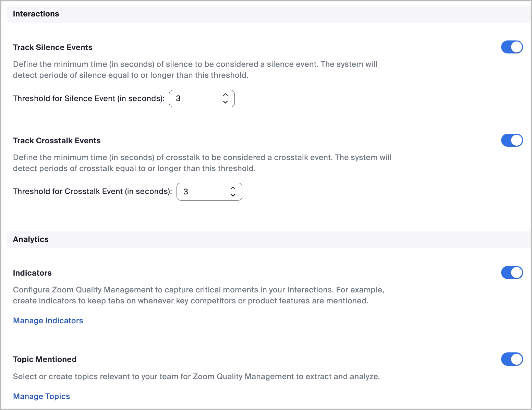Decrease silence threshold with the down arrow

pyautogui.click(x=225, y=102)
